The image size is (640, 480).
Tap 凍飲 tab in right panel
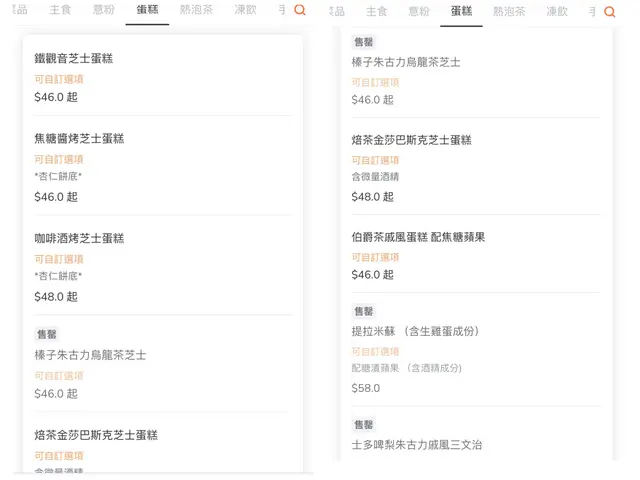coord(557,12)
